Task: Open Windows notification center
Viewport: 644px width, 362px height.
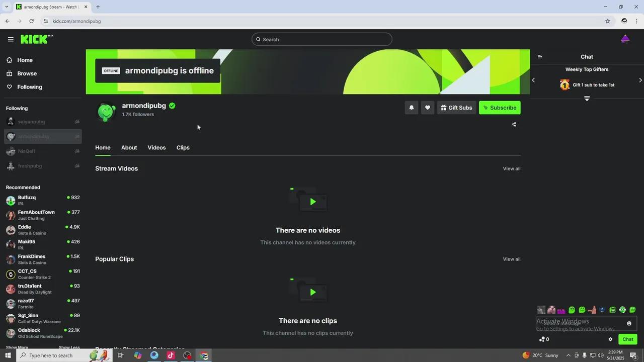Action: point(633,355)
